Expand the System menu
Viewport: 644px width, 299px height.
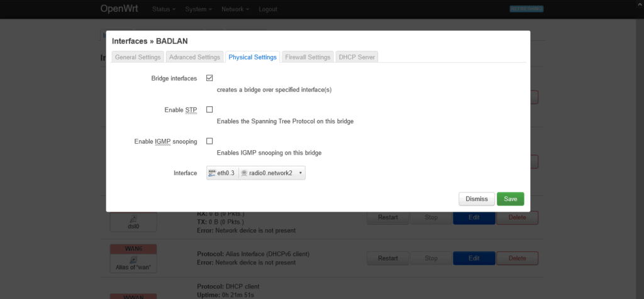click(x=198, y=9)
